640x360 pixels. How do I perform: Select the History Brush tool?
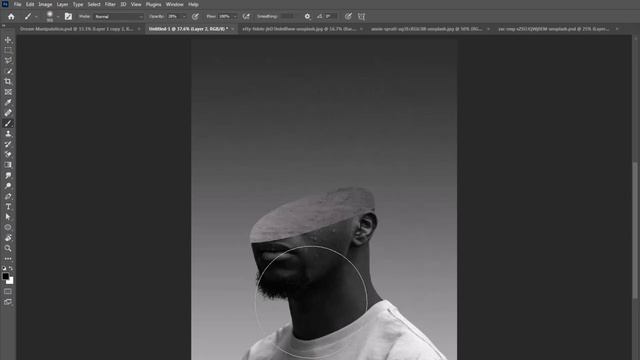[8, 144]
